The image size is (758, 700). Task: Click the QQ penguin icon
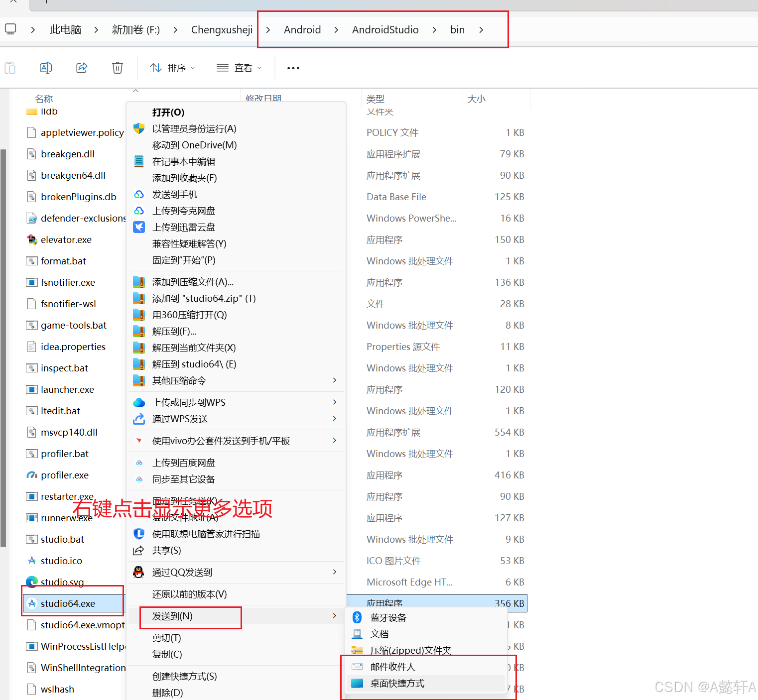point(139,572)
